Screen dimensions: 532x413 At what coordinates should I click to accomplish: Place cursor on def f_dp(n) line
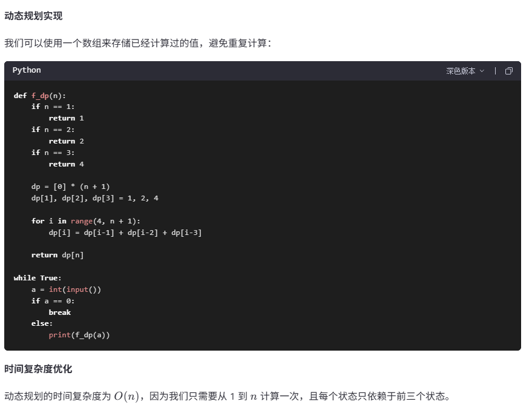pos(40,96)
